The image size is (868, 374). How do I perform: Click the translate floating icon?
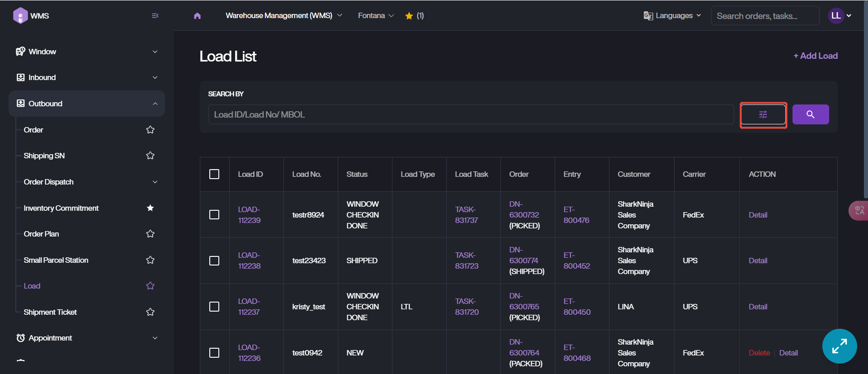pyautogui.click(x=859, y=211)
